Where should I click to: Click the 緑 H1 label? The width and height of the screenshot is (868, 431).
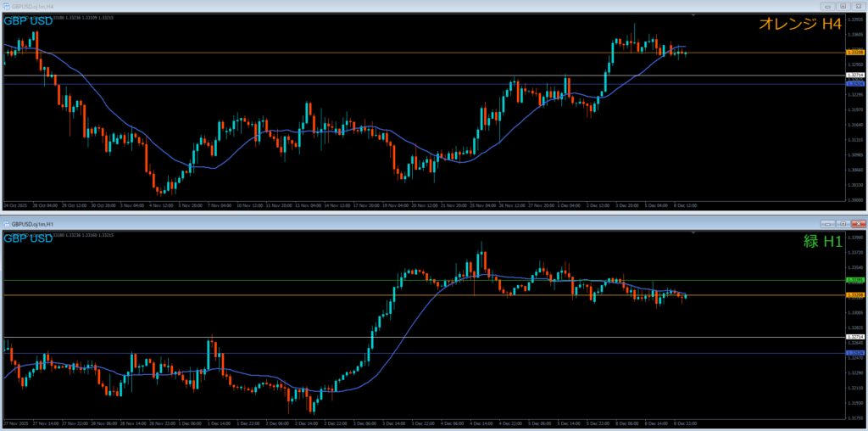(x=823, y=241)
